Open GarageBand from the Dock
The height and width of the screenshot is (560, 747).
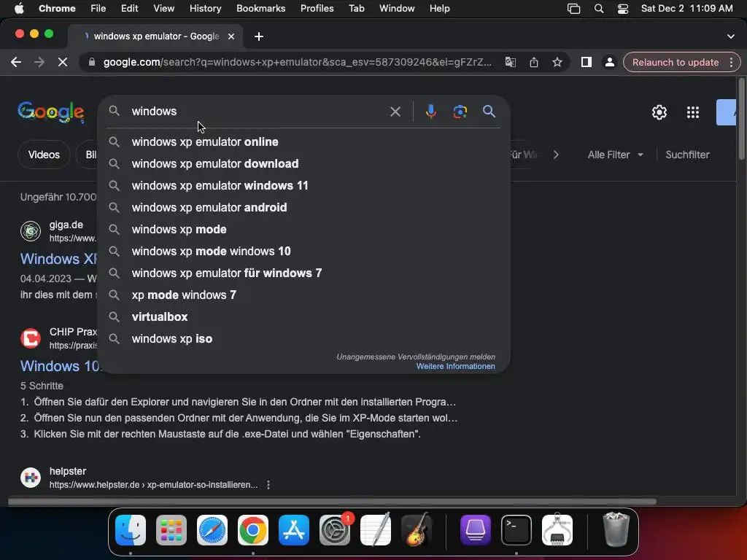coord(417,530)
